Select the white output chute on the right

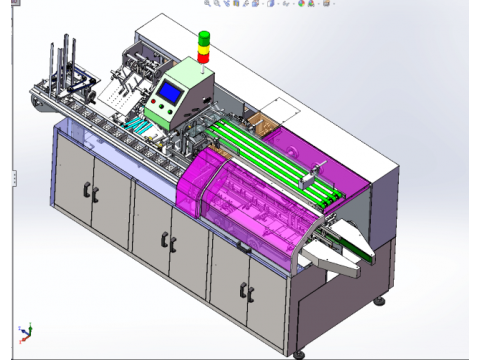[x=333, y=258]
